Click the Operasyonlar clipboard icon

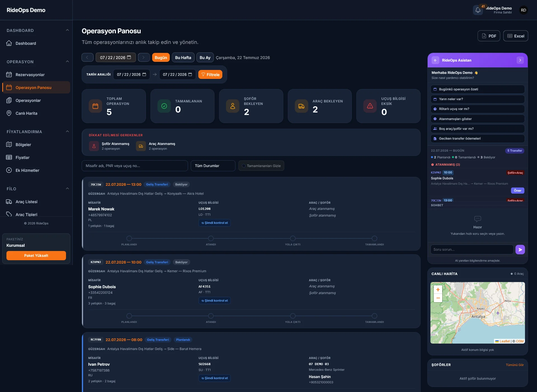pyautogui.click(x=9, y=100)
